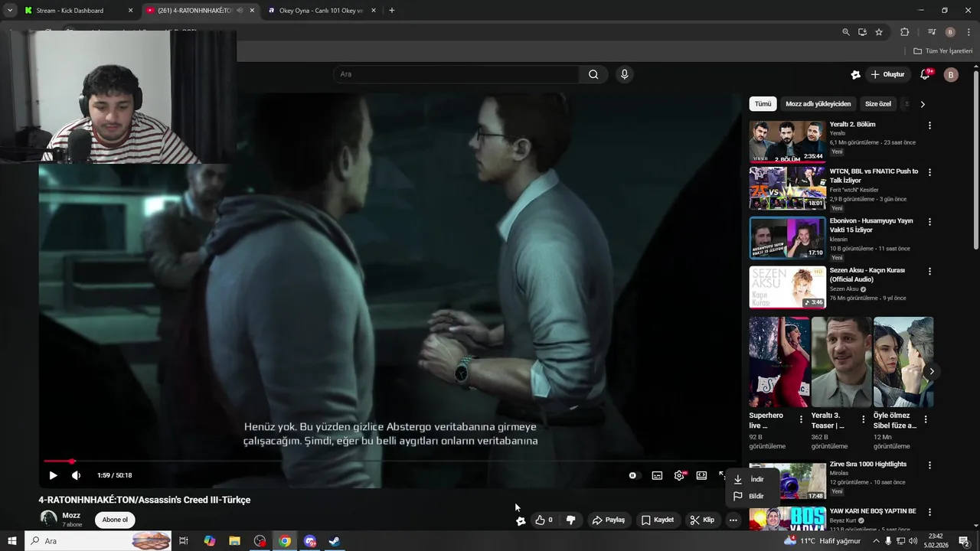This screenshot has width=980, height=551.
Task: Show hidden system tray icons
Action: pyautogui.click(x=876, y=541)
